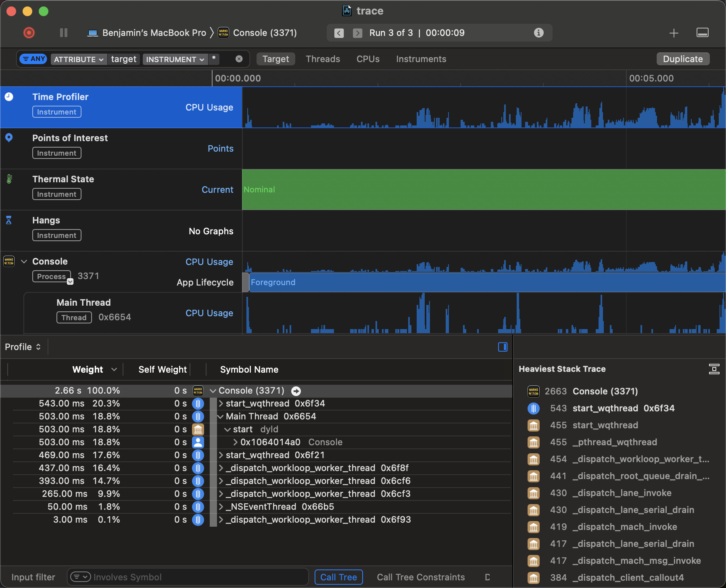Click the Nominal thermal state bar

click(x=484, y=190)
